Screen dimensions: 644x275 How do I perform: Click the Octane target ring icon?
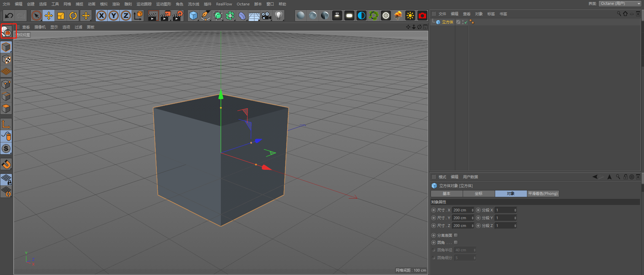pos(386,16)
